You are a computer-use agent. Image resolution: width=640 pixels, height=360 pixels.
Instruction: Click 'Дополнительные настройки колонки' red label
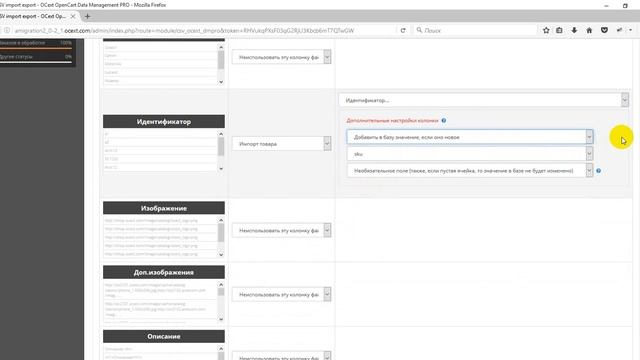(392, 120)
